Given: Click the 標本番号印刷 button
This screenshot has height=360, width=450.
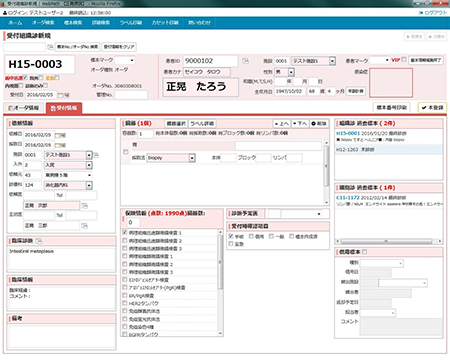Looking at the screenshot, I should 391,108.
